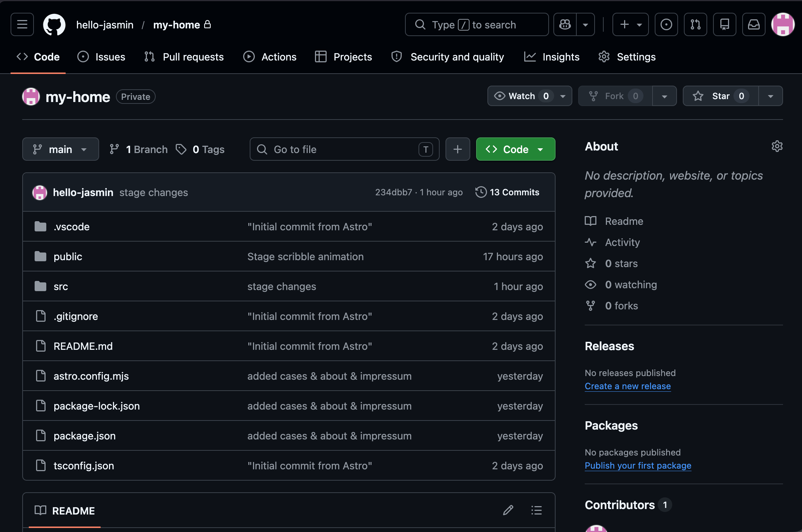
Task: Click the About section settings gear
Action: click(x=777, y=146)
